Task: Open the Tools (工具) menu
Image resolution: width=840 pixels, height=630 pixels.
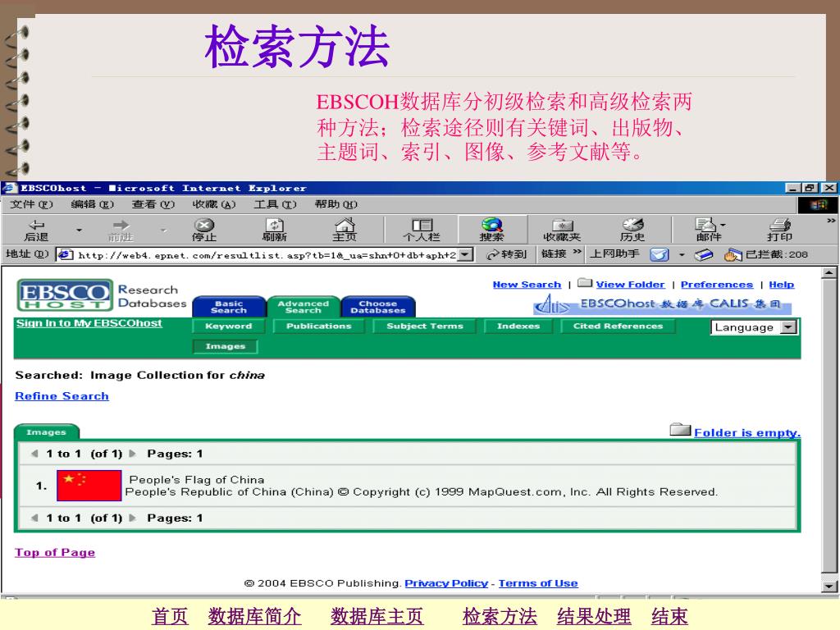Action: click(275, 204)
